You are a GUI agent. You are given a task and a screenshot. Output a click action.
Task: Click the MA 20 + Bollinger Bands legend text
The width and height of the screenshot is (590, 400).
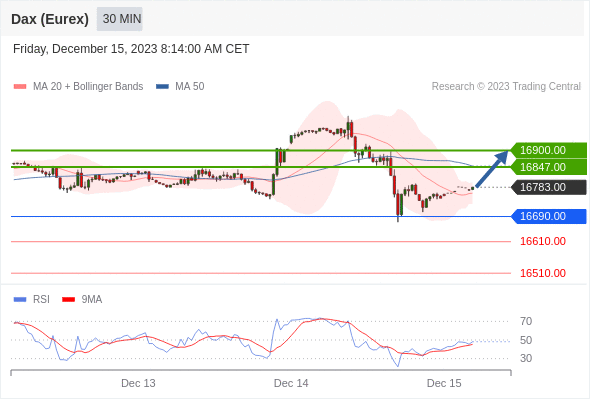click(x=88, y=87)
